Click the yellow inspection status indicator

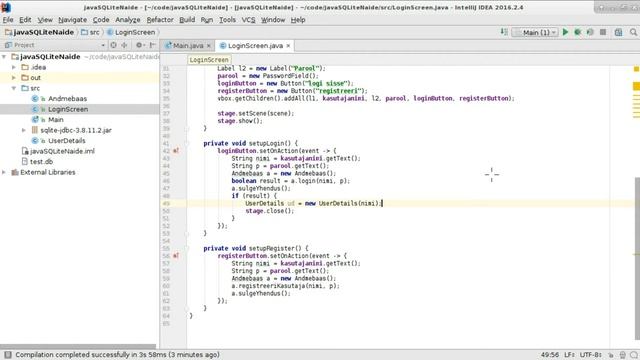click(x=636, y=69)
